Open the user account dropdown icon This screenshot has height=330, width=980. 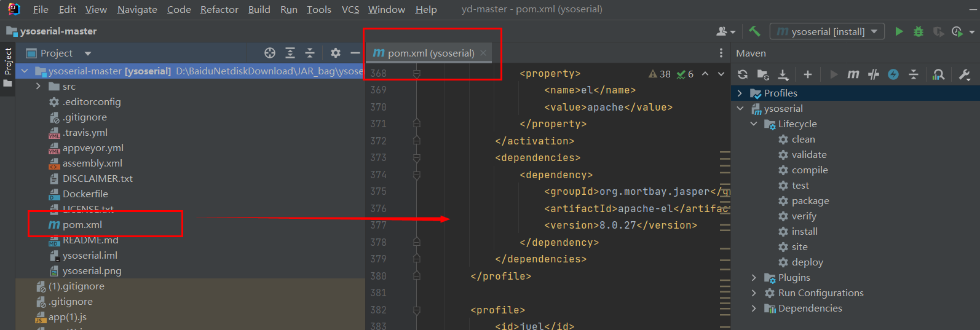tap(726, 31)
